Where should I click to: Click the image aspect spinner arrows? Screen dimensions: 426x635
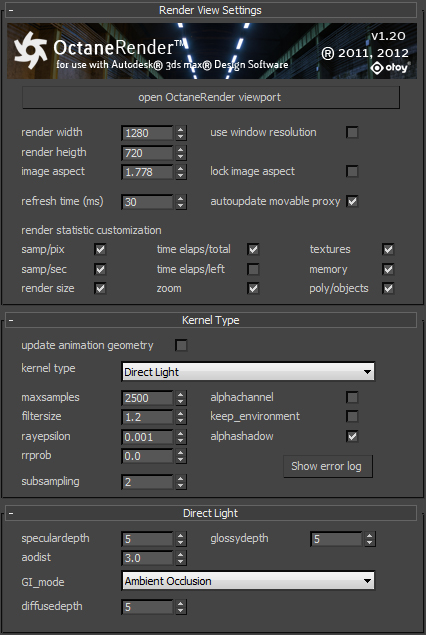coord(181,172)
